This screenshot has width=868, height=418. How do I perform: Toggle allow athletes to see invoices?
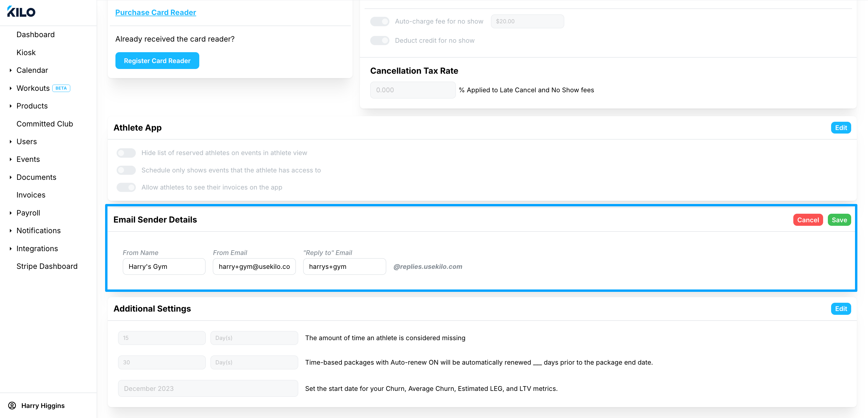click(126, 187)
